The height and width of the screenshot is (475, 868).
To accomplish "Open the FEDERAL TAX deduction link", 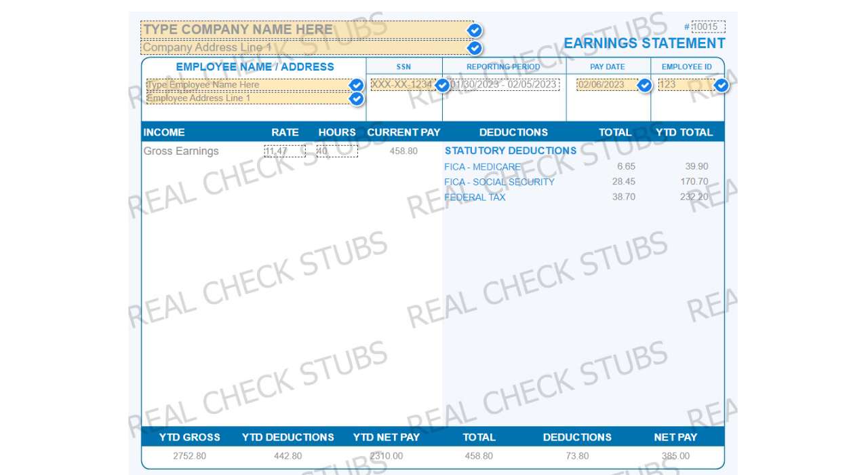I will point(474,197).
